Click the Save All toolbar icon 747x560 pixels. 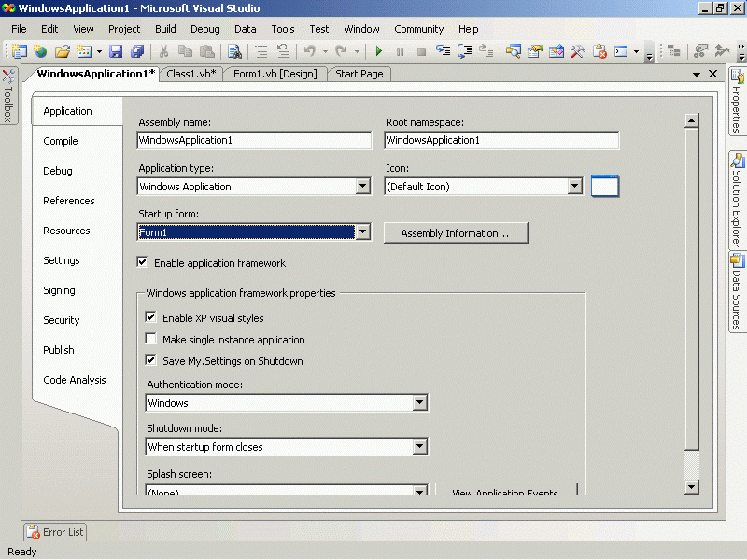tap(137, 51)
